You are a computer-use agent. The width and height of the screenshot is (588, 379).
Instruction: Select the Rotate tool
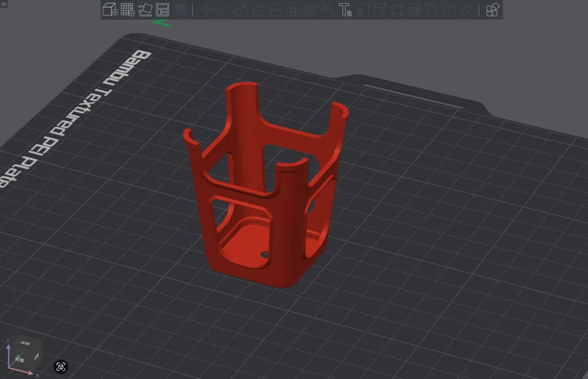click(224, 9)
